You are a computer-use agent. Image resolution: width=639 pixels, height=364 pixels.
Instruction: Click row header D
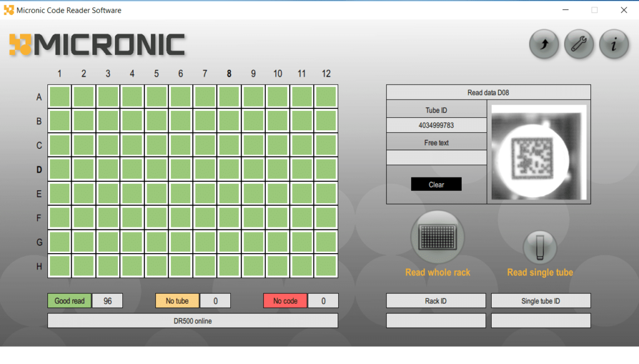(x=39, y=170)
